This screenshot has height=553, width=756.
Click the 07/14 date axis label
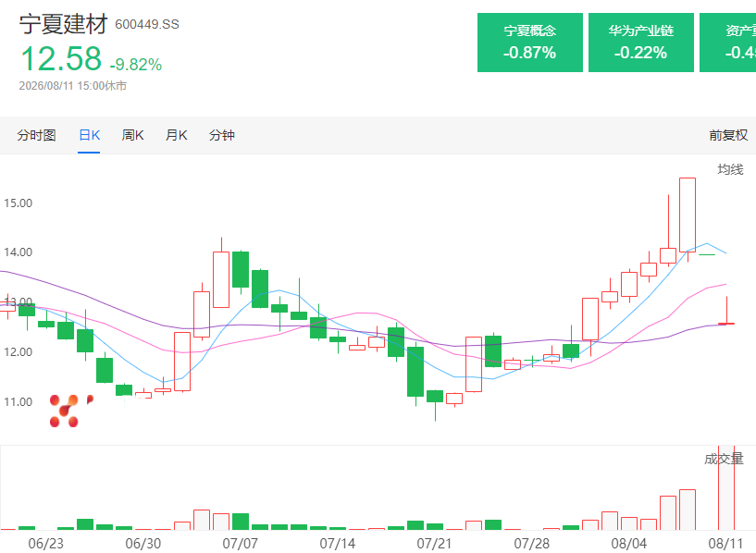point(338,544)
